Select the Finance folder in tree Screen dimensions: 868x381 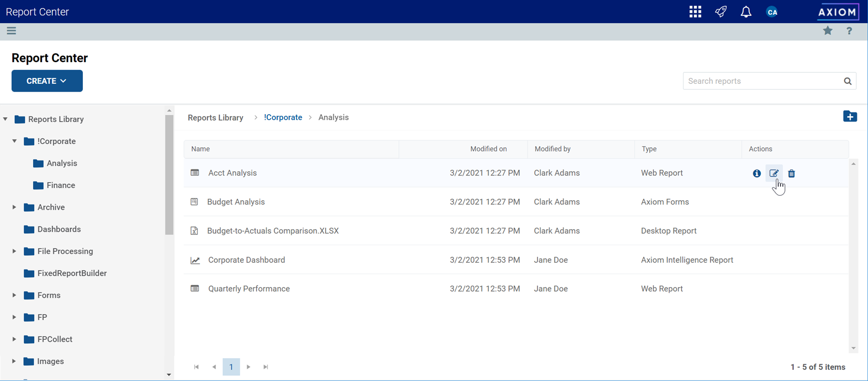[x=61, y=185]
